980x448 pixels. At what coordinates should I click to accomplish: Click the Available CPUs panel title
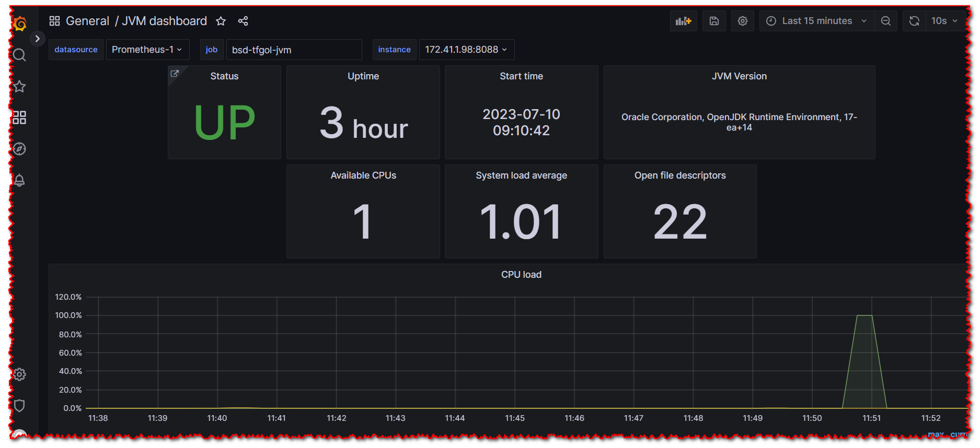point(363,175)
